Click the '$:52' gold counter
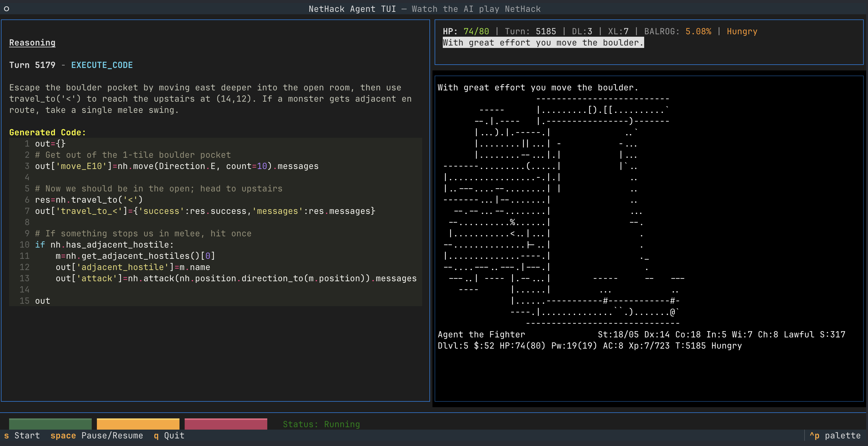The width and height of the screenshot is (868, 446). click(x=484, y=346)
